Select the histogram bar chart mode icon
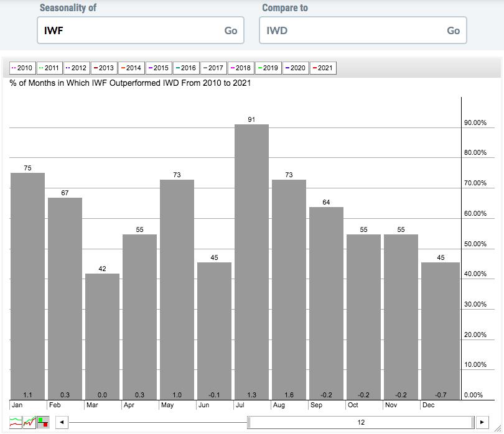This screenshot has width=504, height=434. (x=43, y=422)
